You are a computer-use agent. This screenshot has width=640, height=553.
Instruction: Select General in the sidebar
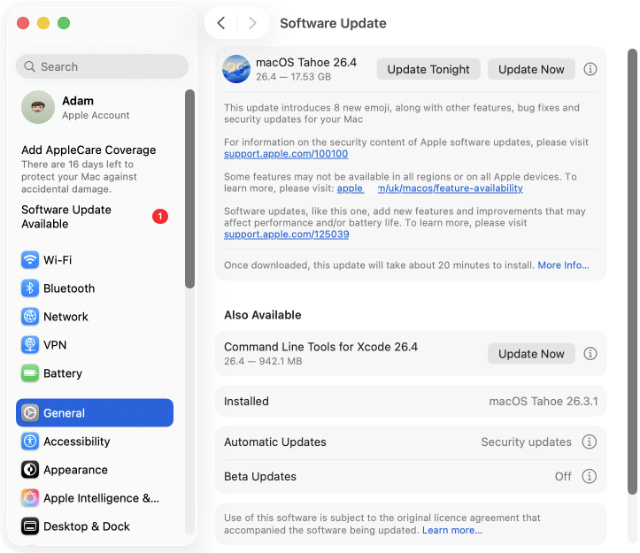tap(95, 413)
